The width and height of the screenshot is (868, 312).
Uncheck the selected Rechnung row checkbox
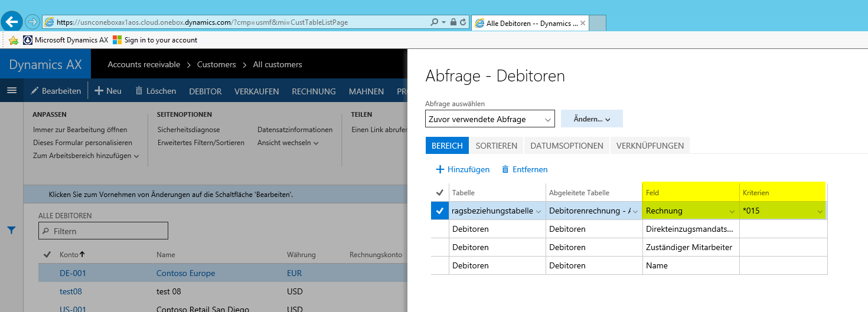[x=439, y=211]
